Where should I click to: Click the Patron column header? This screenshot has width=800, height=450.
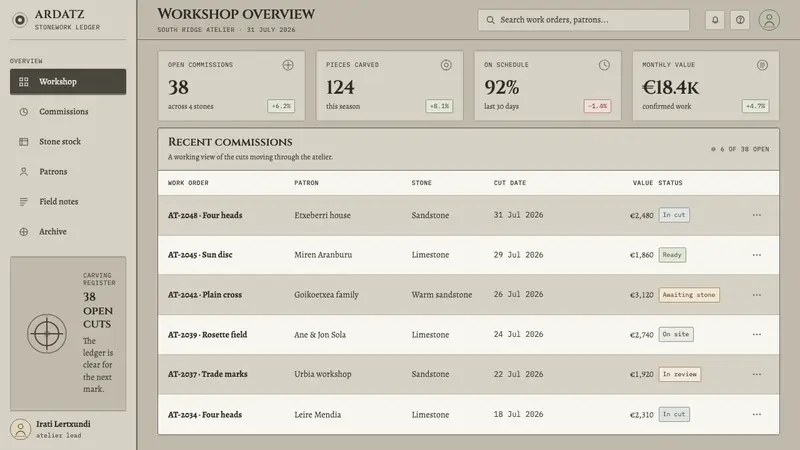click(x=306, y=183)
